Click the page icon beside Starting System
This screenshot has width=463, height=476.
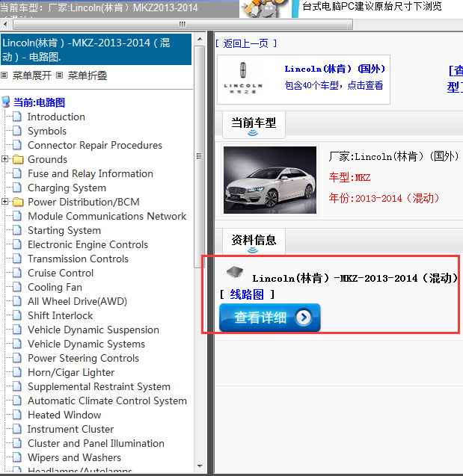click(x=17, y=230)
